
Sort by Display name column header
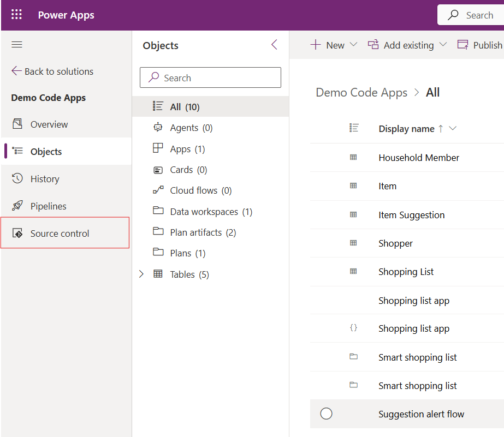pyautogui.click(x=406, y=129)
